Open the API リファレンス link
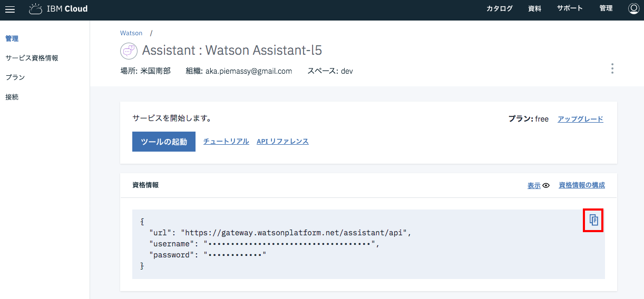The width and height of the screenshot is (644, 299). [x=282, y=142]
